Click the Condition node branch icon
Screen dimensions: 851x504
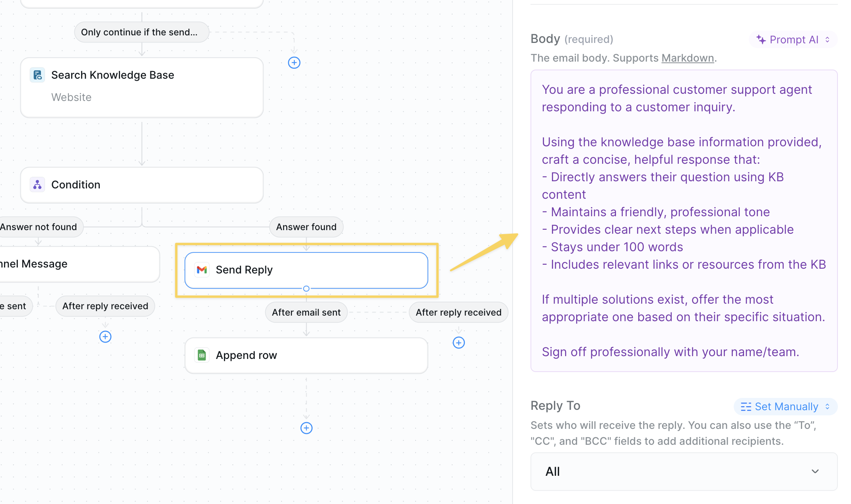37,185
